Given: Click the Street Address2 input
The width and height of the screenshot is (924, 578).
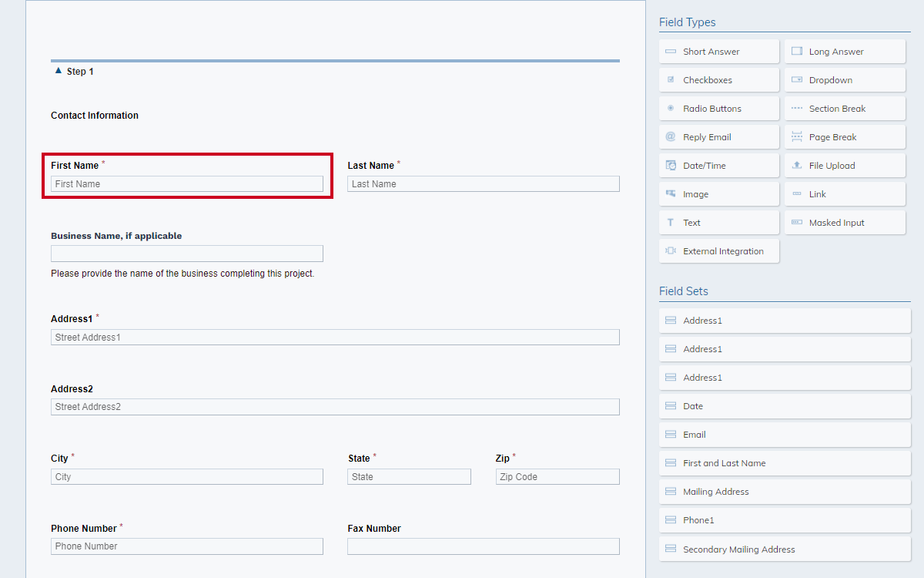Looking at the screenshot, I should 335,407.
